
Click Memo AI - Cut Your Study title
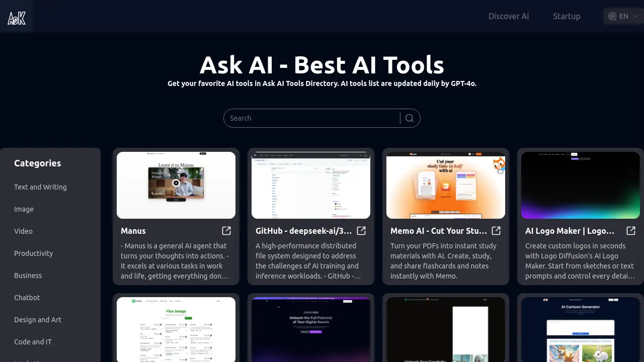click(x=439, y=231)
